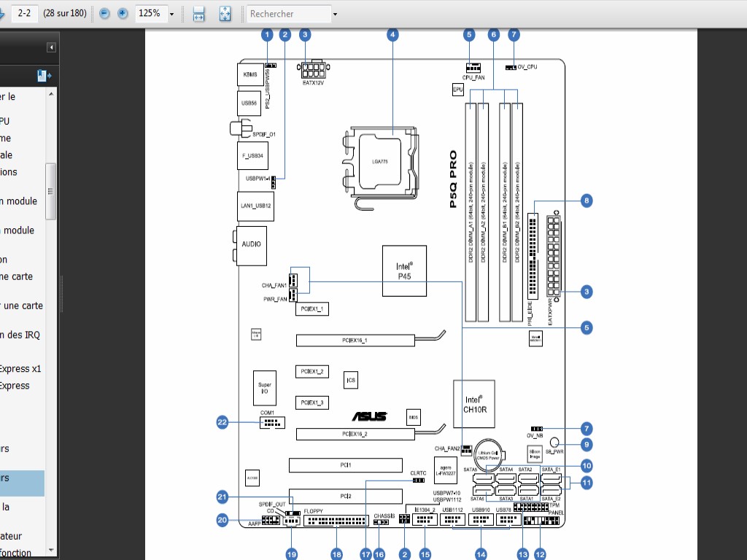The image size is (747, 560).
Task: Click the bookmarks scrollbar up arrow
Action: point(51,94)
